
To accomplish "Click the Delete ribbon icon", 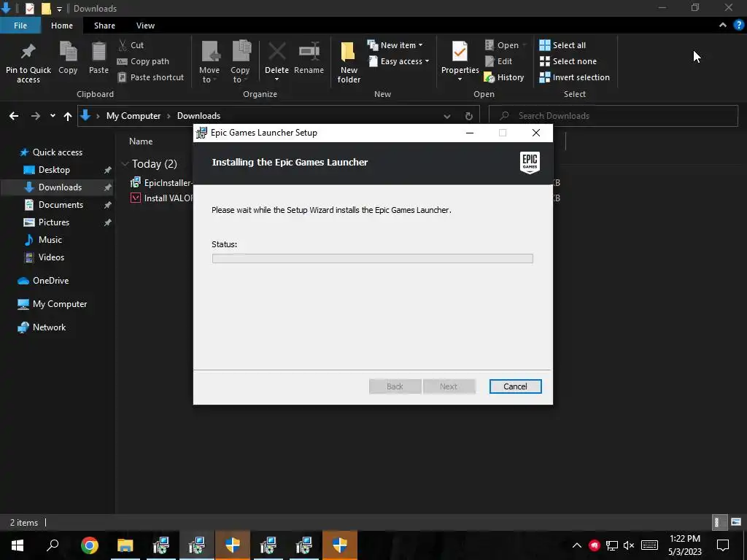I will pos(276,61).
